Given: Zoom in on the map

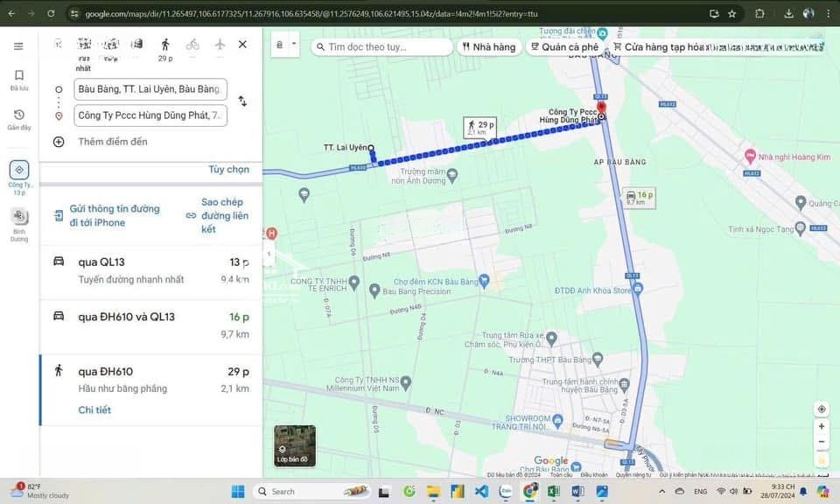Looking at the screenshot, I should [x=821, y=427].
